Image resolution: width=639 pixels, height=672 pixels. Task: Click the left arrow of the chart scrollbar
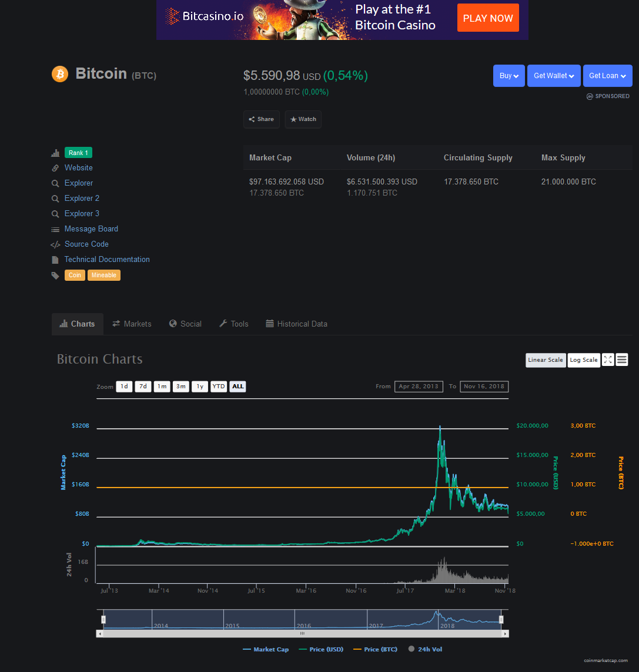coord(100,633)
